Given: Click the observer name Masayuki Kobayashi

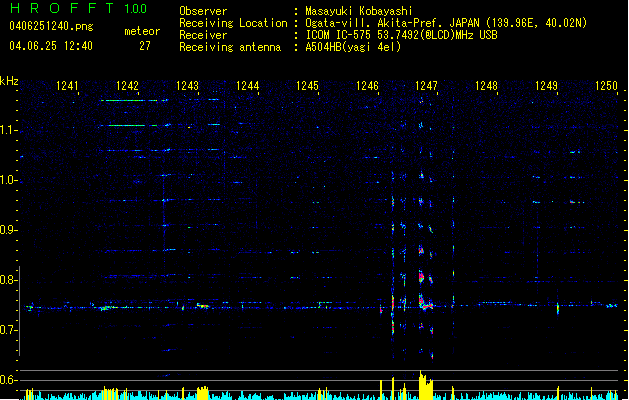Looking at the screenshot, I should (359, 11).
